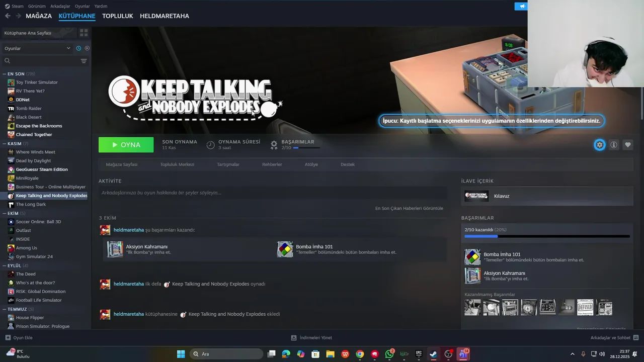Screen dimensions: 644x362
Task: Open the Görünüm menu
Action: (x=37, y=6)
